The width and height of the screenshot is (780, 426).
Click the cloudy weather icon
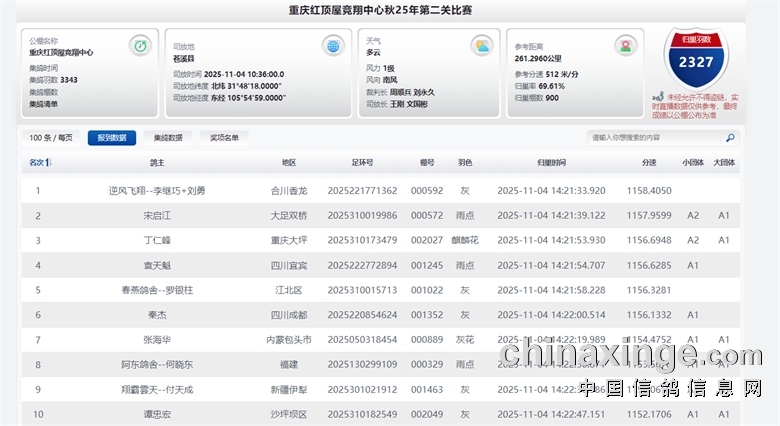tap(482, 46)
